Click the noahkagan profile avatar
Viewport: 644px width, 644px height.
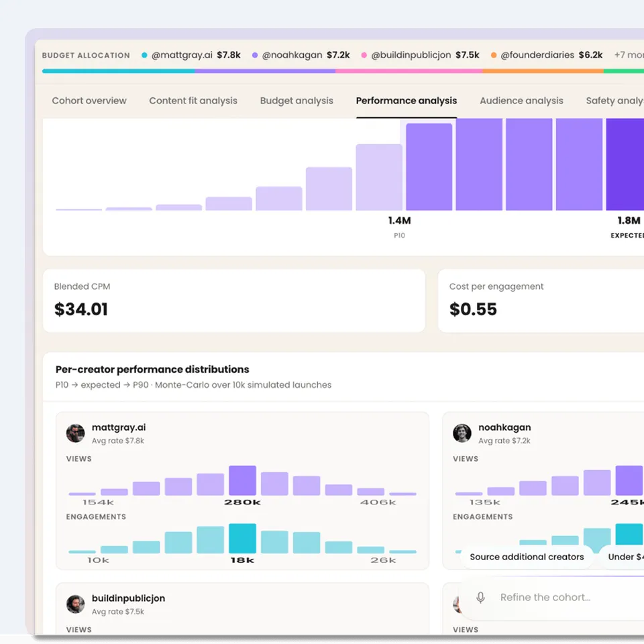tap(462, 433)
